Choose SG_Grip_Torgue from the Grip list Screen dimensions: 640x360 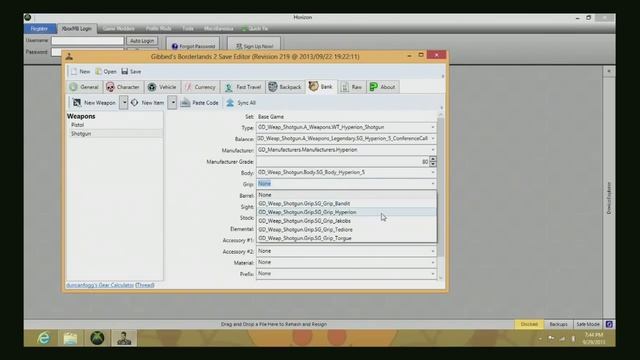point(346,238)
